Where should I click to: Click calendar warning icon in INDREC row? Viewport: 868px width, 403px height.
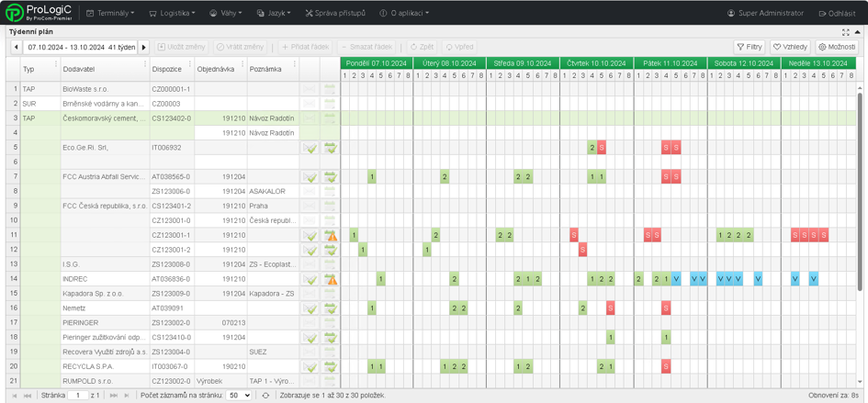[x=331, y=279]
